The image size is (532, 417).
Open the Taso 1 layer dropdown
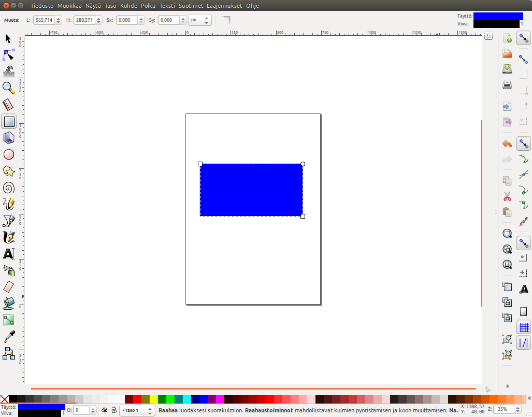click(x=137, y=410)
